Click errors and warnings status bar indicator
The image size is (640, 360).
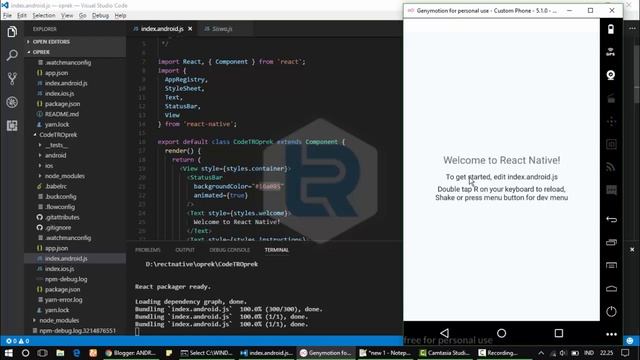18,341
